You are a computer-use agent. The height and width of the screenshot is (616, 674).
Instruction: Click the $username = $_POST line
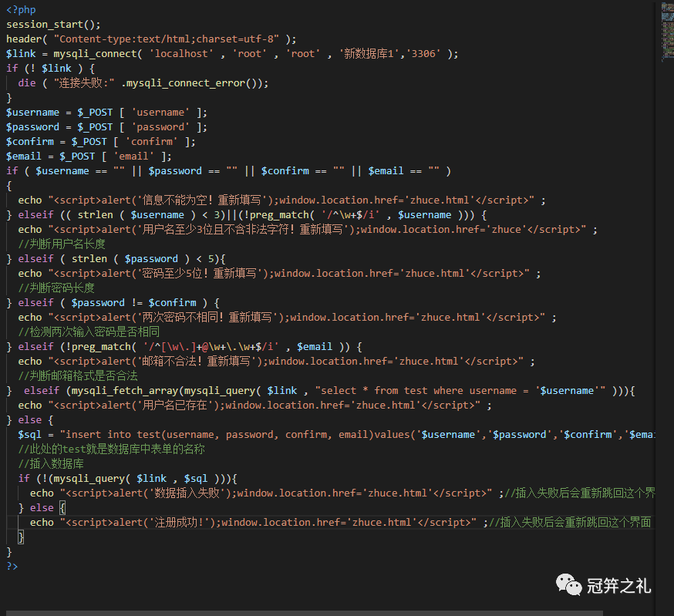106,113
